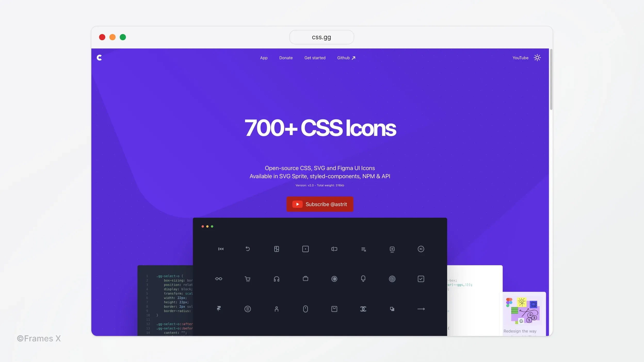Click the headphones icon
This screenshot has width=644, height=362.
(x=276, y=278)
